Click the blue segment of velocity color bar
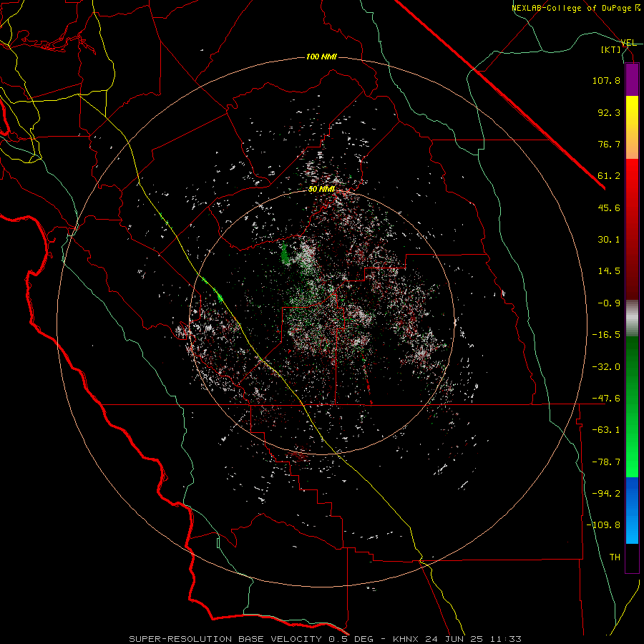Screen dimensions: 644x644 [x=632, y=510]
